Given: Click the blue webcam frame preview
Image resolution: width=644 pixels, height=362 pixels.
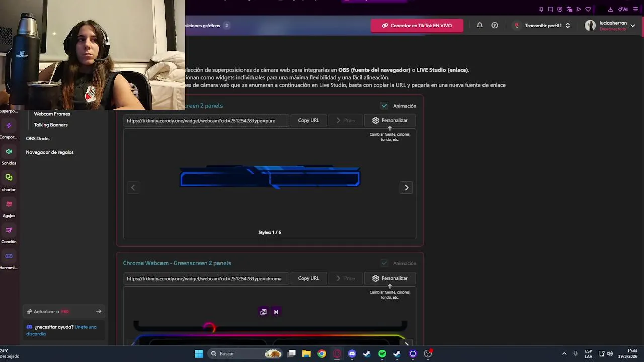Looking at the screenshot, I should (270, 177).
